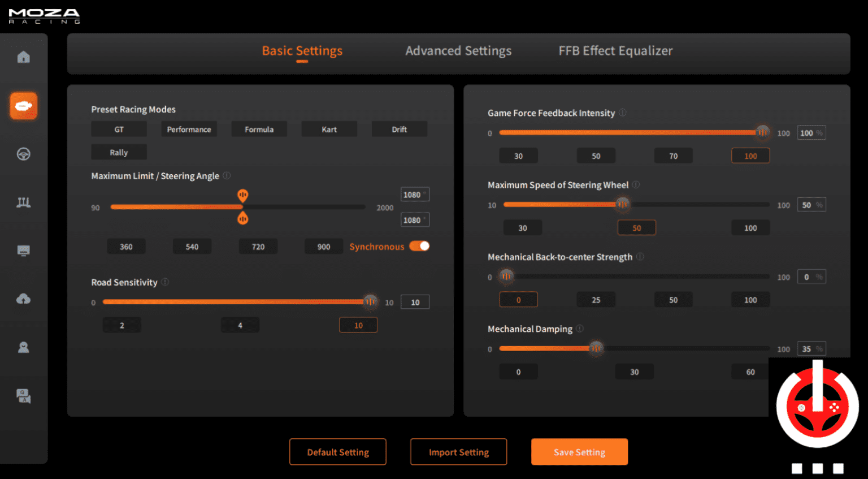Click the Save Setting button
Screen dimensions: 868x479
click(579, 452)
